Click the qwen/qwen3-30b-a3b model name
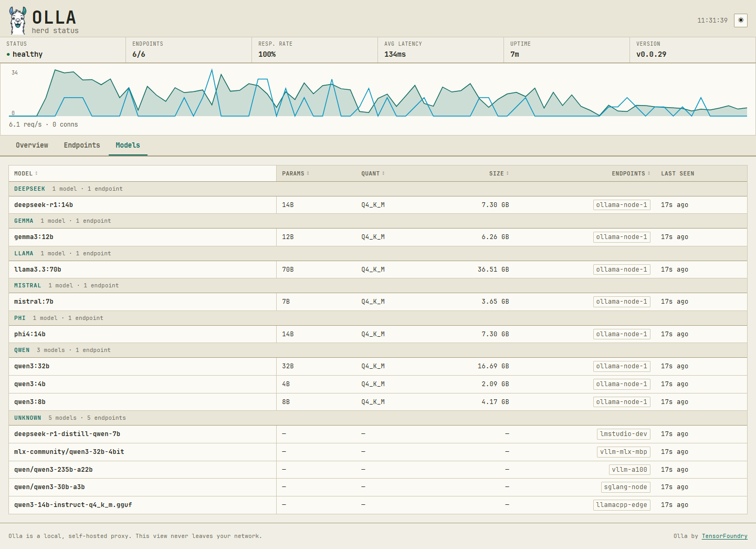This screenshot has width=756, height=549. tap(49, 487)
